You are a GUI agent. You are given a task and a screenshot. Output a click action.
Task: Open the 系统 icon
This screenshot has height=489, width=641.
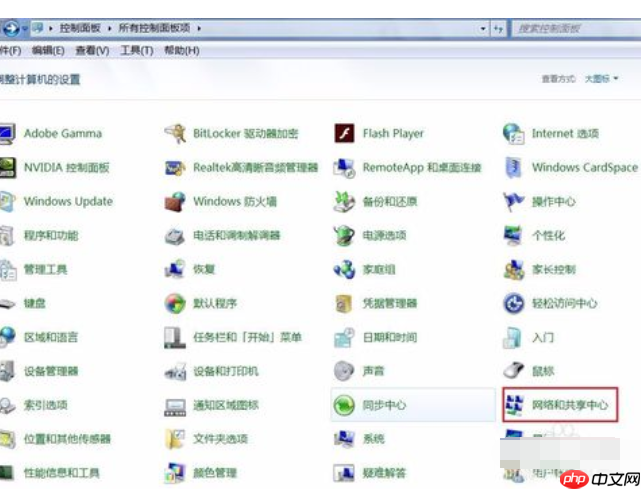[x=344, y=439]
